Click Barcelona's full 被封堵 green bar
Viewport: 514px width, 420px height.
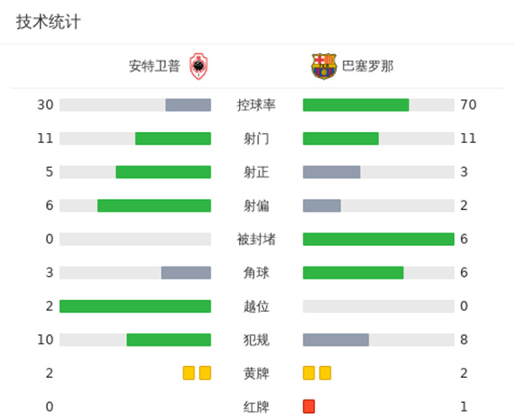tap(378, 239)
